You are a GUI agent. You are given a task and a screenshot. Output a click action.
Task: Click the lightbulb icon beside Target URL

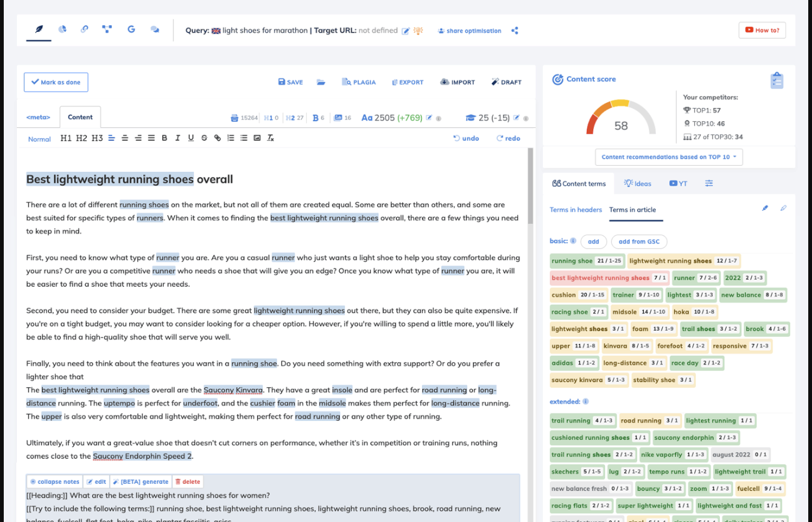click(x=418, y=31)
